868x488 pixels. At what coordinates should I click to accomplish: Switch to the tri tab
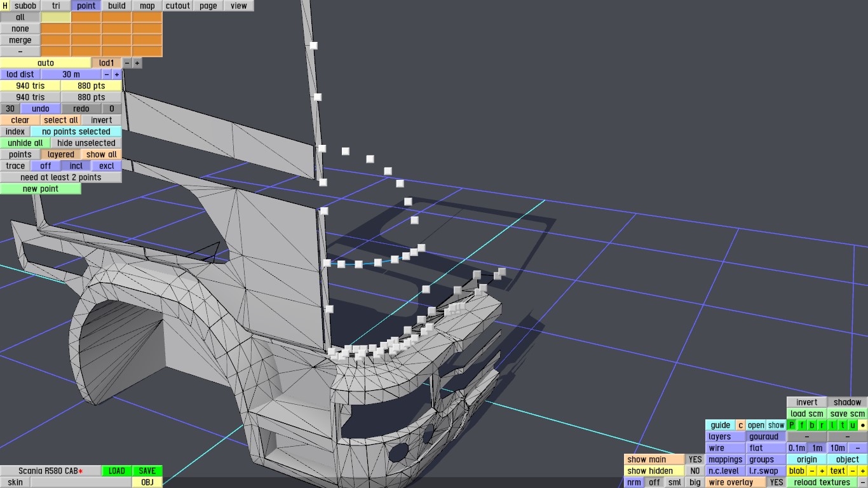pyautogui.click(x=56, y=6)
